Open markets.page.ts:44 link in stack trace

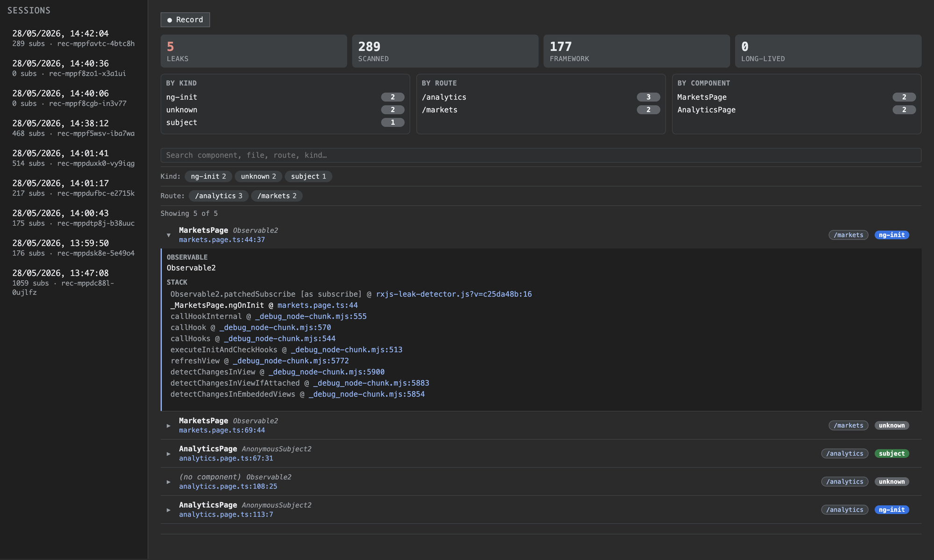click(x=318, y=305)
